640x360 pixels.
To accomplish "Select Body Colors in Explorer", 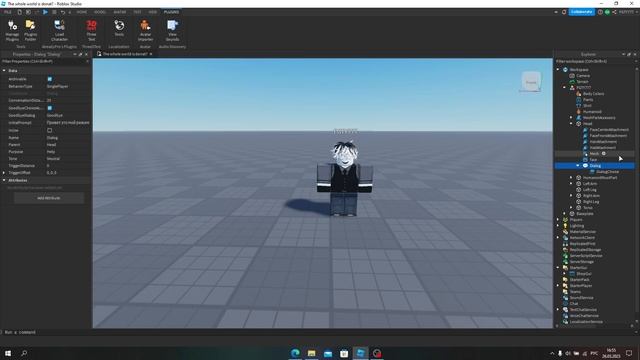I will click(593, 93).
